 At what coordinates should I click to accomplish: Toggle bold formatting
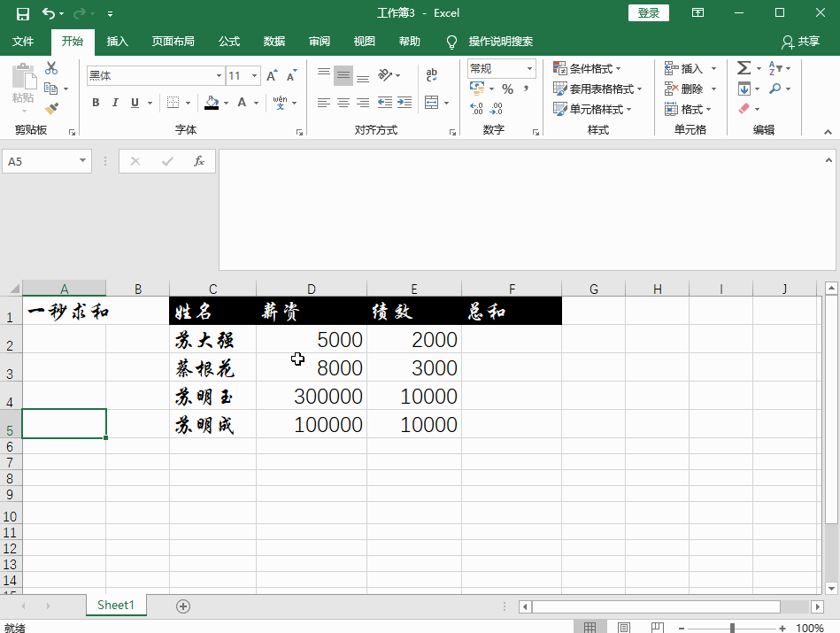tap(96, 103)
